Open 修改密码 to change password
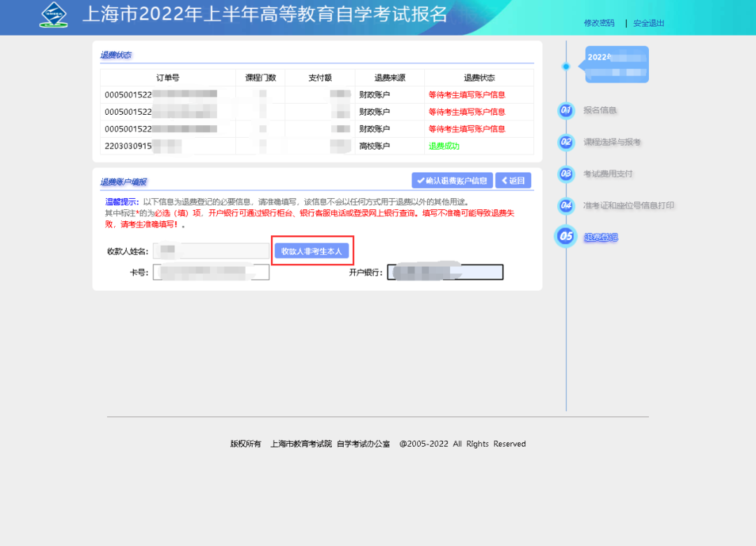 (x=598, y=22)
